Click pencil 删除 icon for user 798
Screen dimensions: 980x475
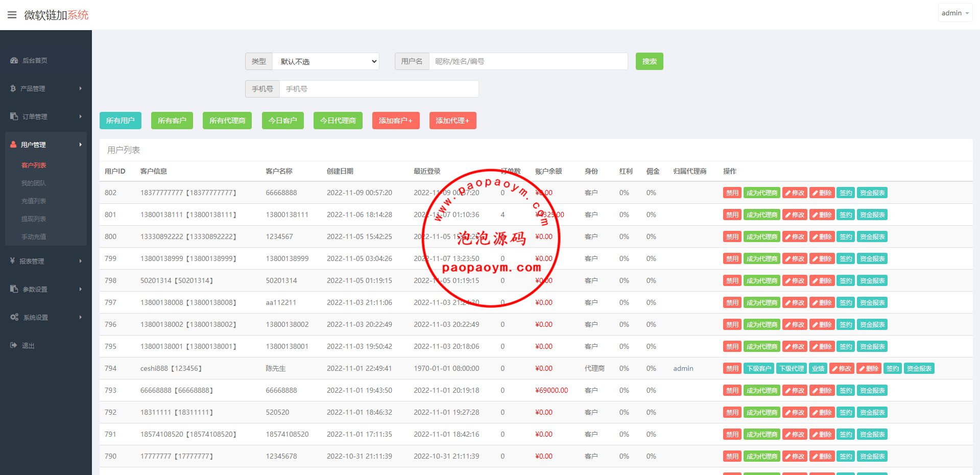click(822, 280)
